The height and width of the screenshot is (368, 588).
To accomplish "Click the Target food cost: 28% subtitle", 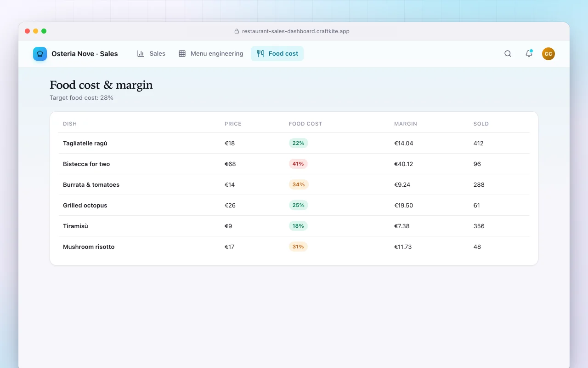I will click(81, 98).
